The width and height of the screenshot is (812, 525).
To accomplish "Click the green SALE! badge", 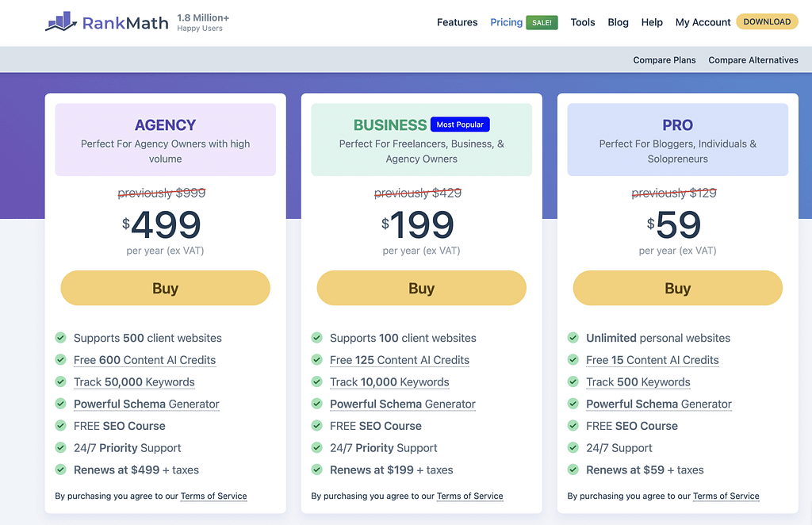I will coord(542,22).
